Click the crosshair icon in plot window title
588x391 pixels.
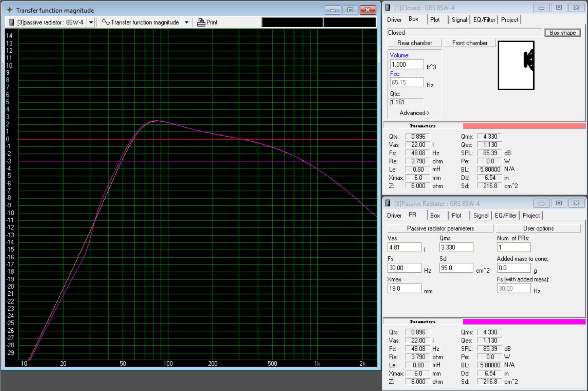(10, 10)
